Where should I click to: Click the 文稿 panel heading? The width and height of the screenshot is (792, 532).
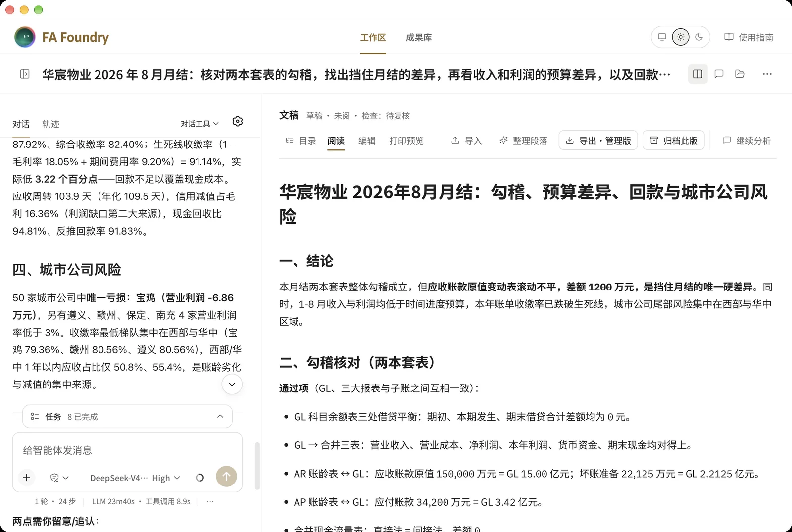[x=289, y=115]
